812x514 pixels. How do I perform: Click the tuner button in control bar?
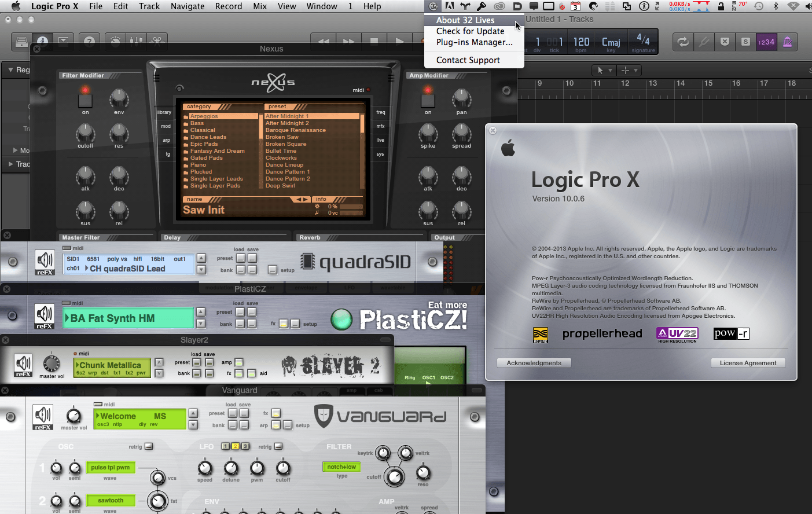tap(704, 42)
